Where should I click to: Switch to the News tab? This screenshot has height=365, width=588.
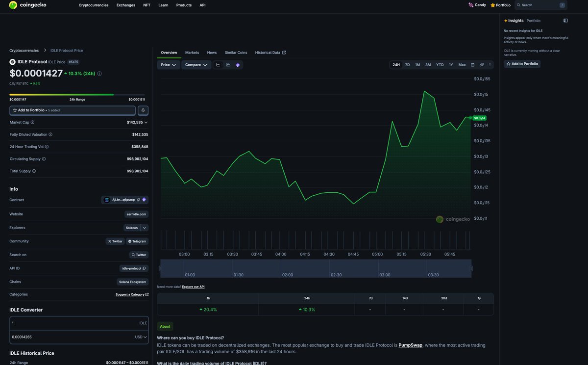pyautogui.click(x=212, y=52)
